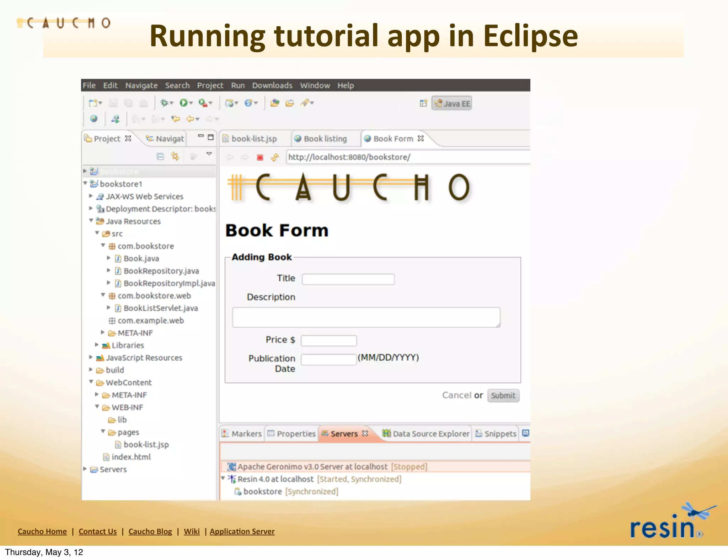Click the green Run toolbar icon

183,103
